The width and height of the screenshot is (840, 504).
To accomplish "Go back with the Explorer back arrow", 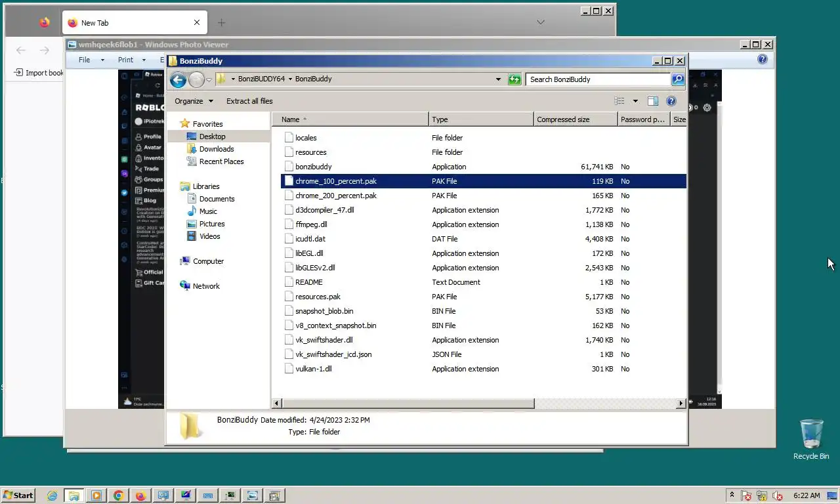I will (178, 79).
